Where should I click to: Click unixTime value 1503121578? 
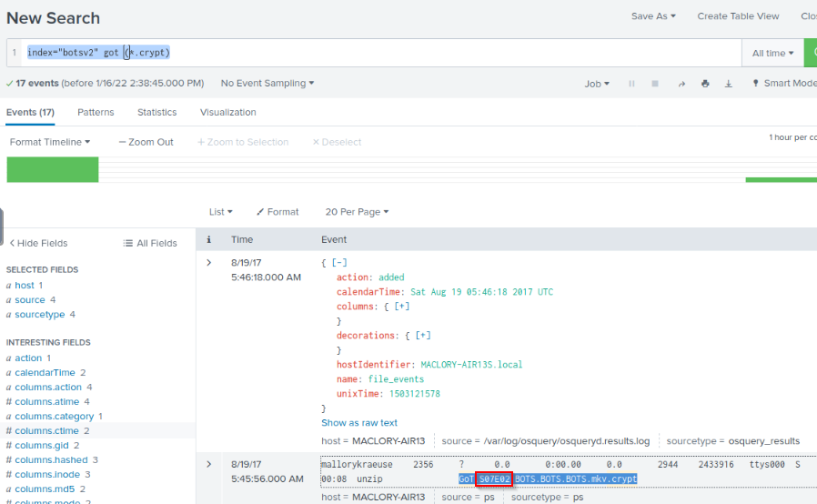click(415, 394)
